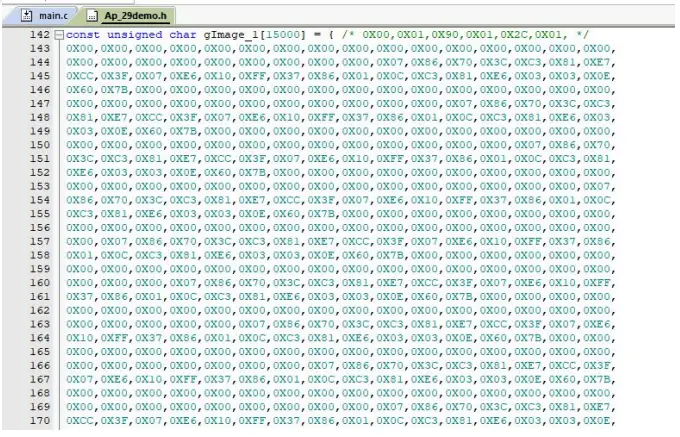
Task: Click line number 156
Action: tap(39, 228)
